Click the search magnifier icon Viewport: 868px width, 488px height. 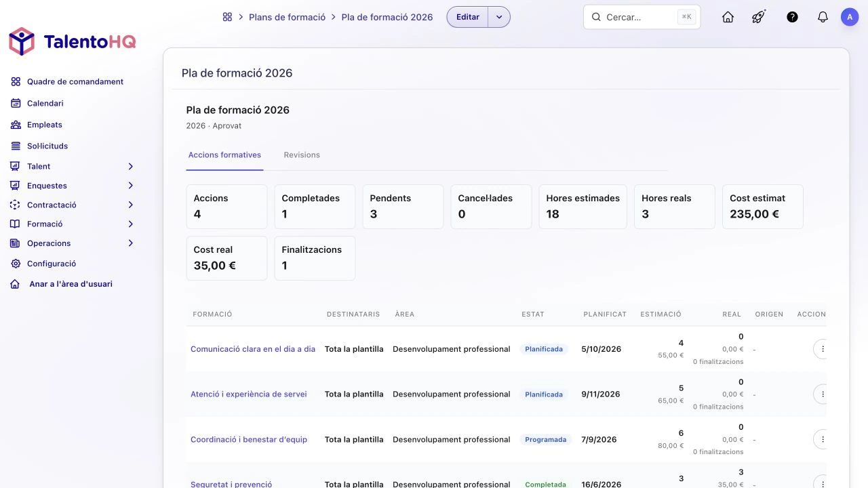(x=596, y=17)
